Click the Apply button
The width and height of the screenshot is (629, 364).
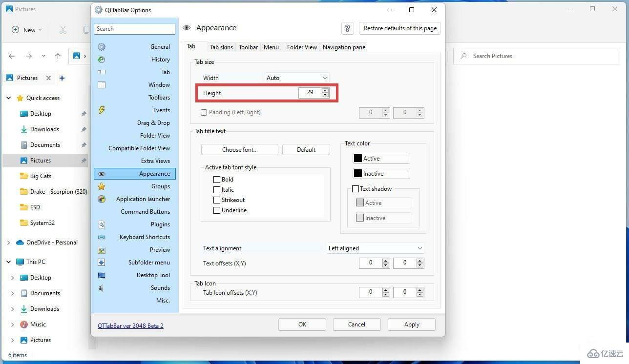[412, 324]
